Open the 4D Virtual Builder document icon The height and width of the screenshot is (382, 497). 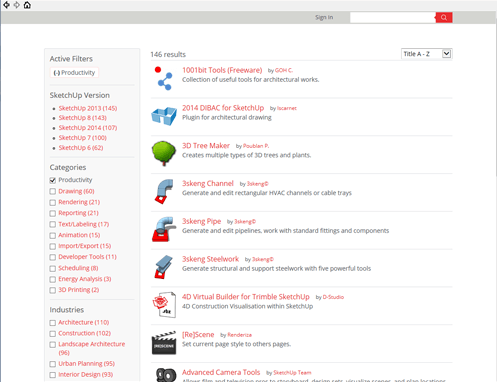[164, 305]
